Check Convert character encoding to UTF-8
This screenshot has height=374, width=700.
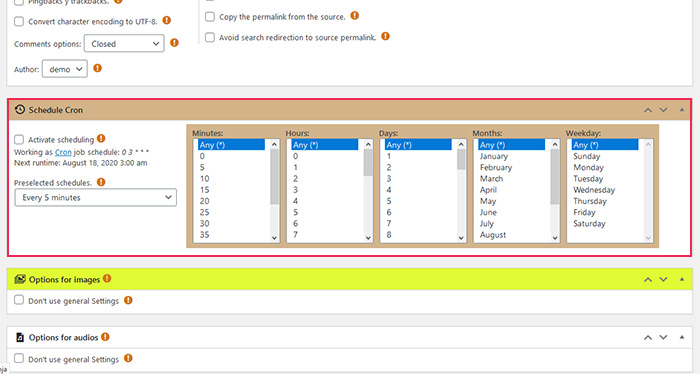click(19, 21)
